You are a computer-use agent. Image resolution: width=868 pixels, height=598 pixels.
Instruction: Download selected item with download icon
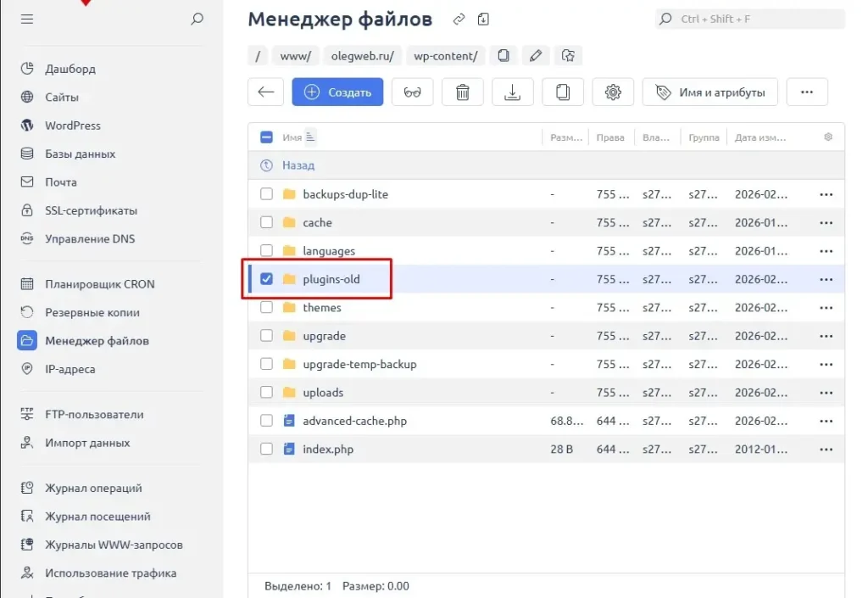click(x=513, y=92)
